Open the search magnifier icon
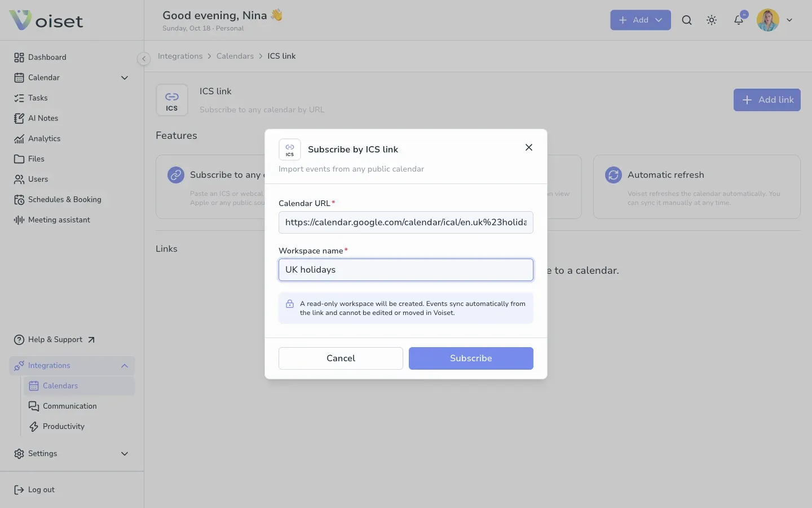Image resolution: width=812 pixels, height=508 pixels. click(686, 20)
